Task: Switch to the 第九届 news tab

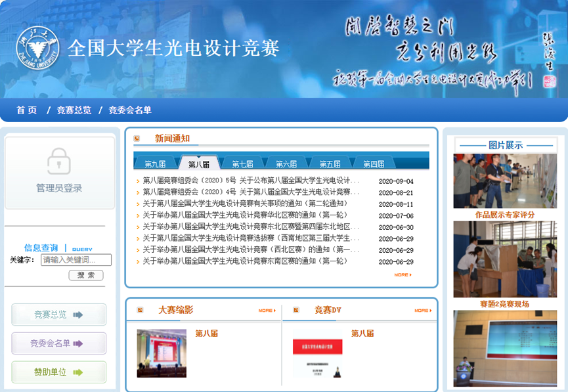Action: [155, 164]
